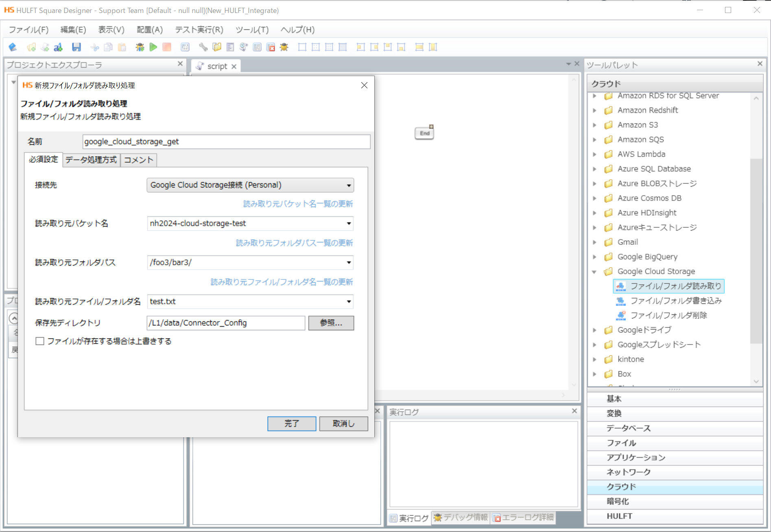Click the calendar/grid icon after Stop button
The width and height of the screenshot is (771, 532).
(x=185, y=47)
